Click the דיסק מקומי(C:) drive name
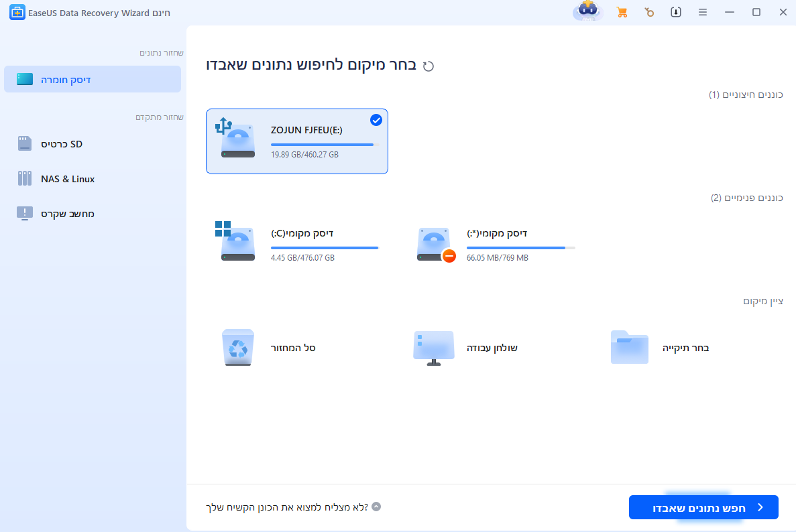The height and width of the screenshot is (532, 796). [x=302, y=233]
